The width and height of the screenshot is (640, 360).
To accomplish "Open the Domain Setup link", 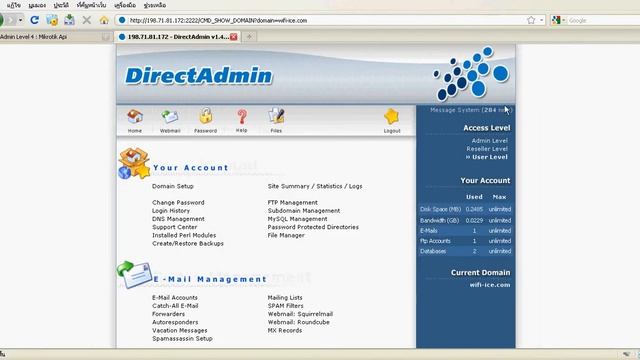I will pos(173,186).
